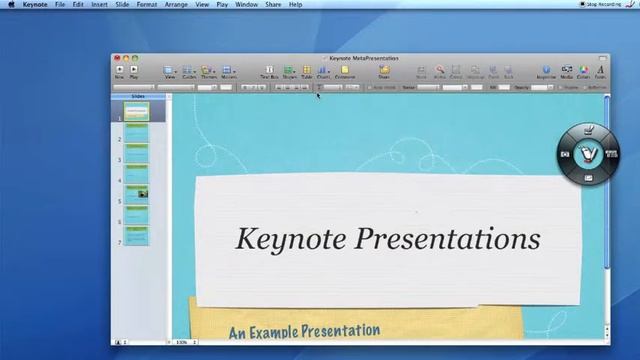This screenshot has width=640, height=360.
Task: Click the text alignment buttons group
Action: coord(291,87)
